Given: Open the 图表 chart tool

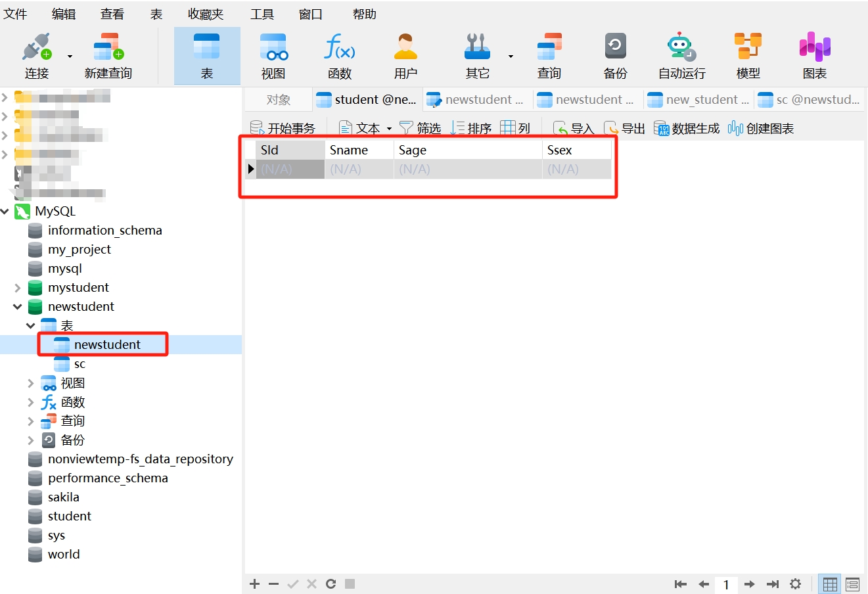Looking at the screenshot, I should [814, 57].
